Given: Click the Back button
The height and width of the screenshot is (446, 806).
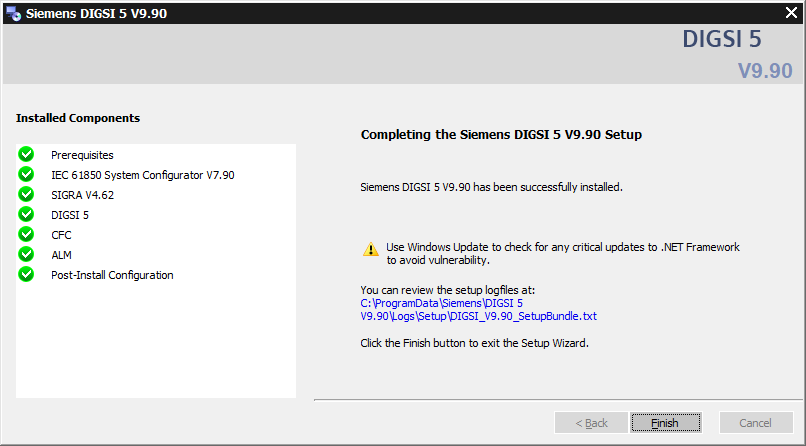Looking at the screenshot, I should tap(591, 423).
